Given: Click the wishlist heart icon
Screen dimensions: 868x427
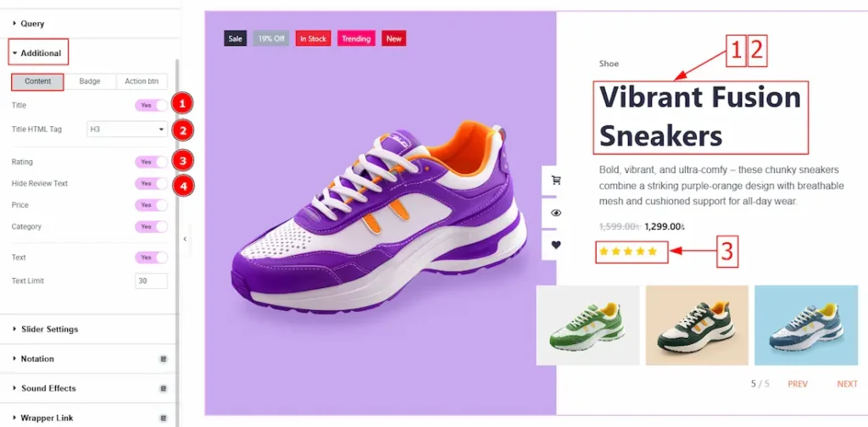Looking at the screenshot, I should pos(556,245).
